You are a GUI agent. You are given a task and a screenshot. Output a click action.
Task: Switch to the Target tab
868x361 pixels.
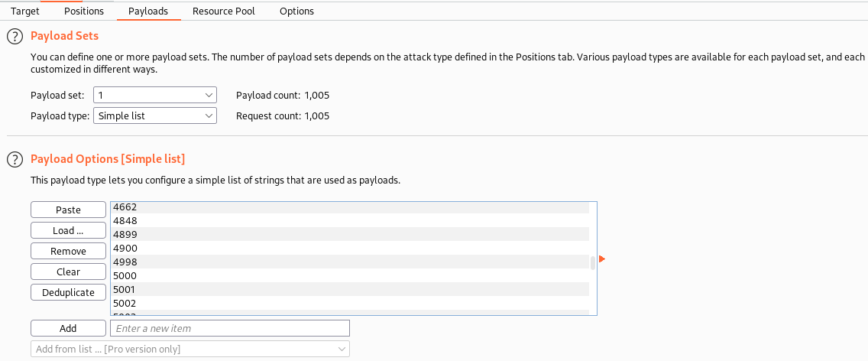point(25,11)
